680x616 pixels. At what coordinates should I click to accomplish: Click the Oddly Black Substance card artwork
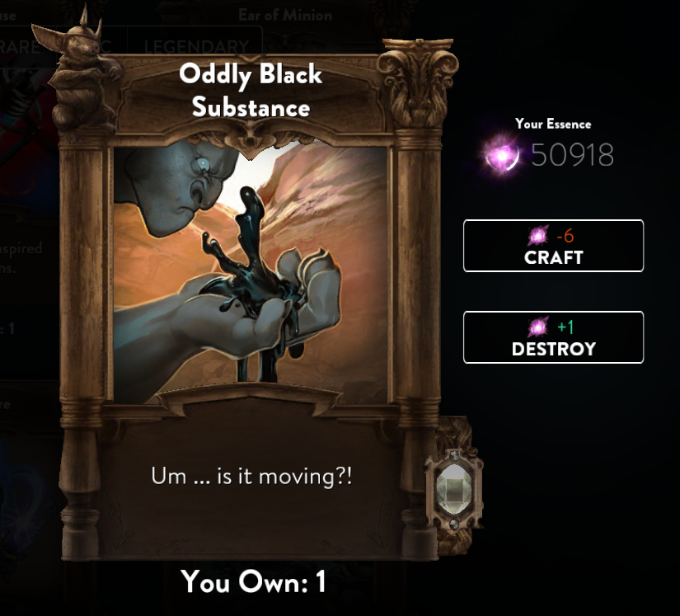coord(251,271)
